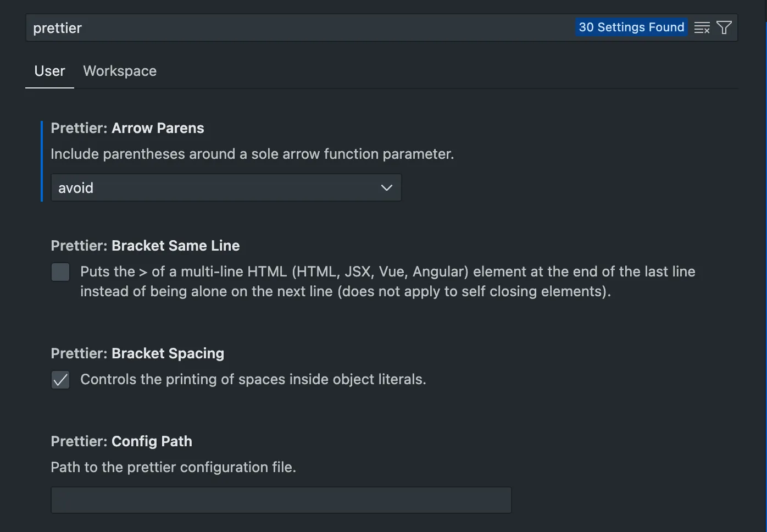Clear the settings search input icon

pos(702,27)
